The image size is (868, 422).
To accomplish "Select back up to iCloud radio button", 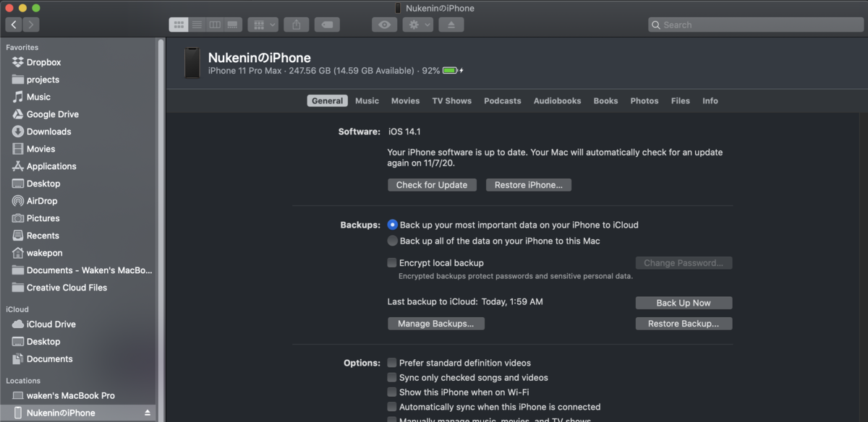I will tap(393, 225).
